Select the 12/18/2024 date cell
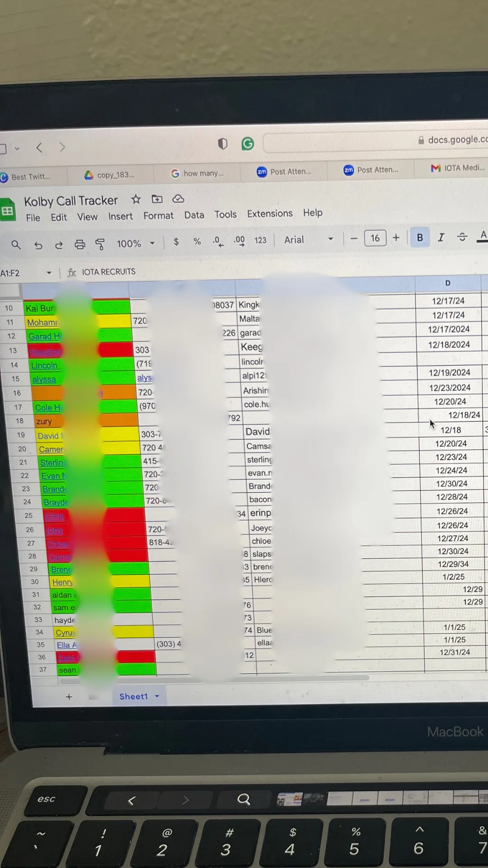Screen dimensions: 488x868 [449, 345]
